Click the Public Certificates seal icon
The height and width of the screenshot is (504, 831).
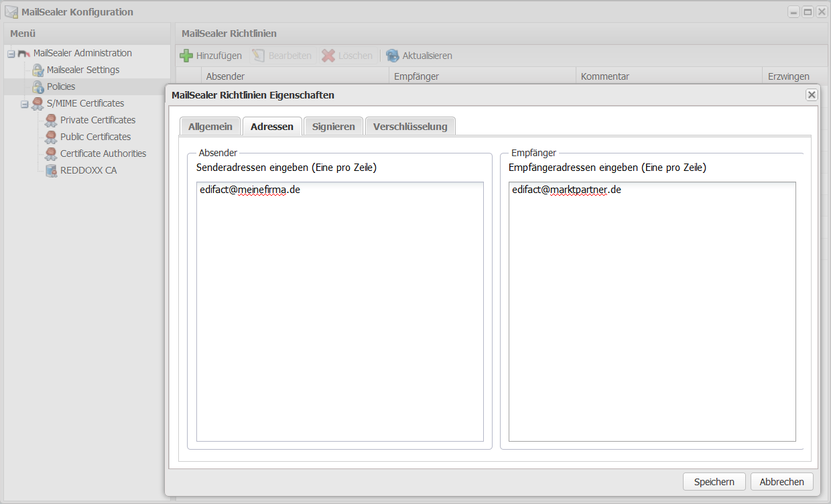(51, 137)
